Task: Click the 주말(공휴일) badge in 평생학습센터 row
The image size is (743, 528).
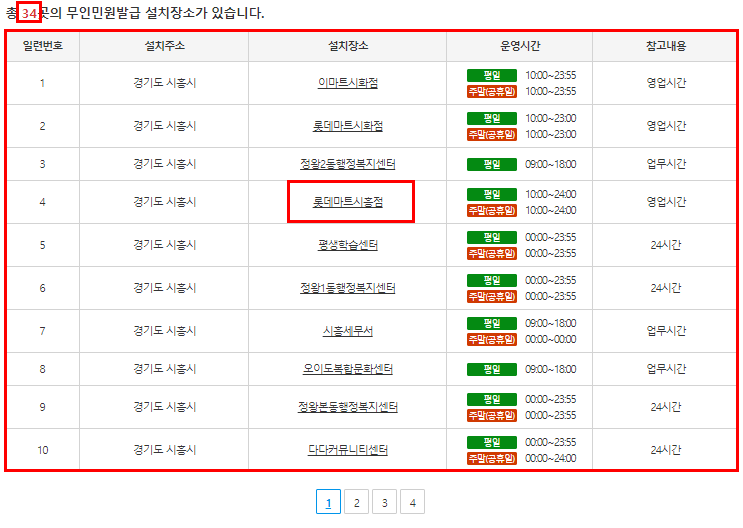Action: (x=492, y=254)
